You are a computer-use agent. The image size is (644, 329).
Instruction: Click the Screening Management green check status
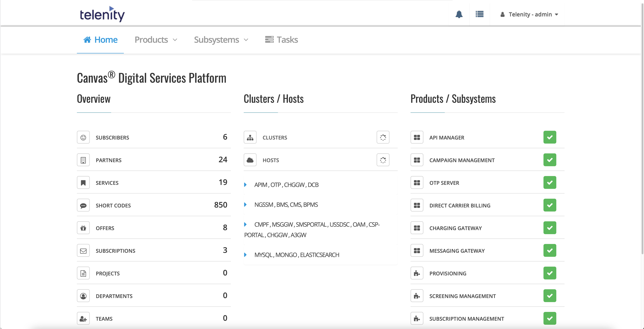[x=550, y=296]
